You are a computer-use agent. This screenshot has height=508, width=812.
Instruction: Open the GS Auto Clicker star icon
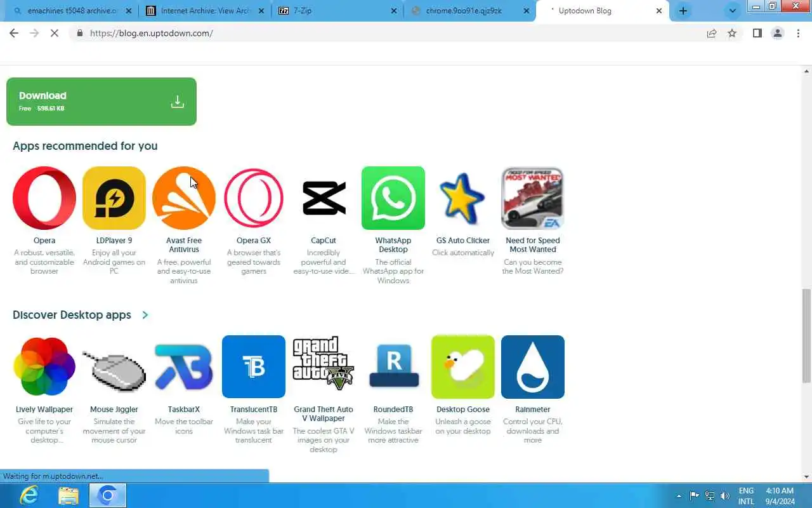(463, 198)
